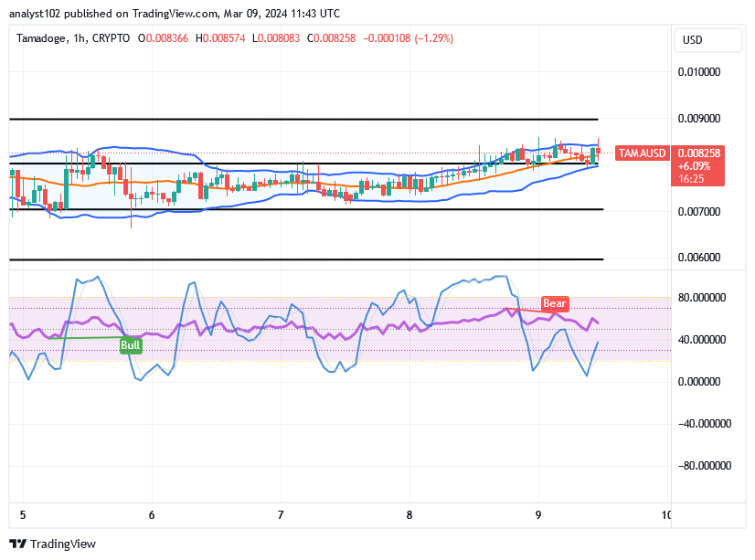Click the close value C0.008258
The image size is (755, 560).
pos(331,38)
